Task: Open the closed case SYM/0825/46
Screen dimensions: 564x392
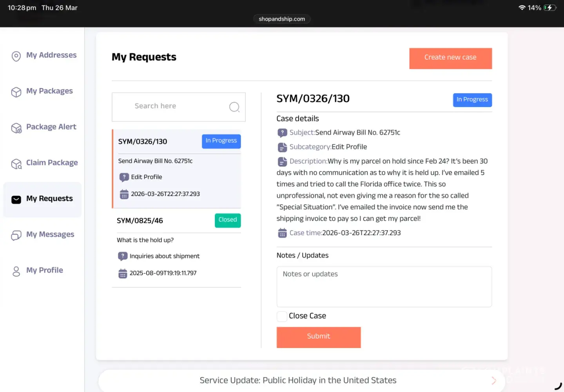Action: tap(176, 248)
